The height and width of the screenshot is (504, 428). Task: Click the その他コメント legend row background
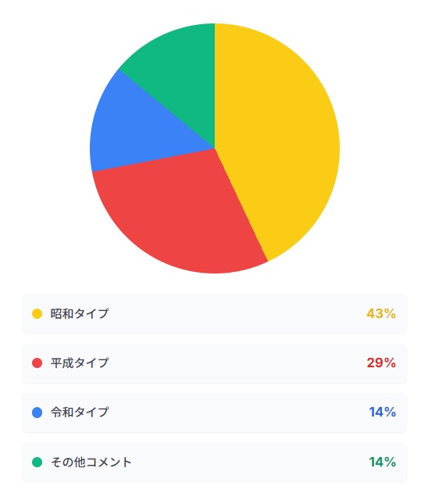tap(214, 463)
